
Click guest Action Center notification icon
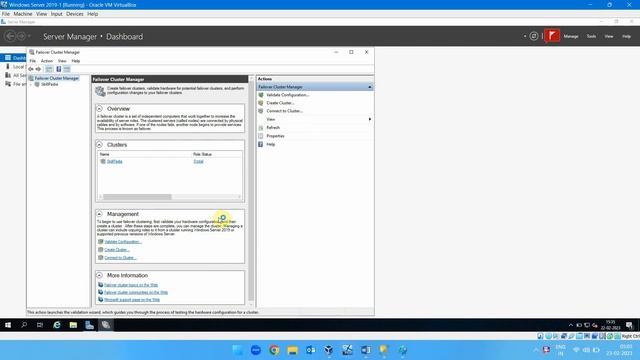[x=629, y=325]
